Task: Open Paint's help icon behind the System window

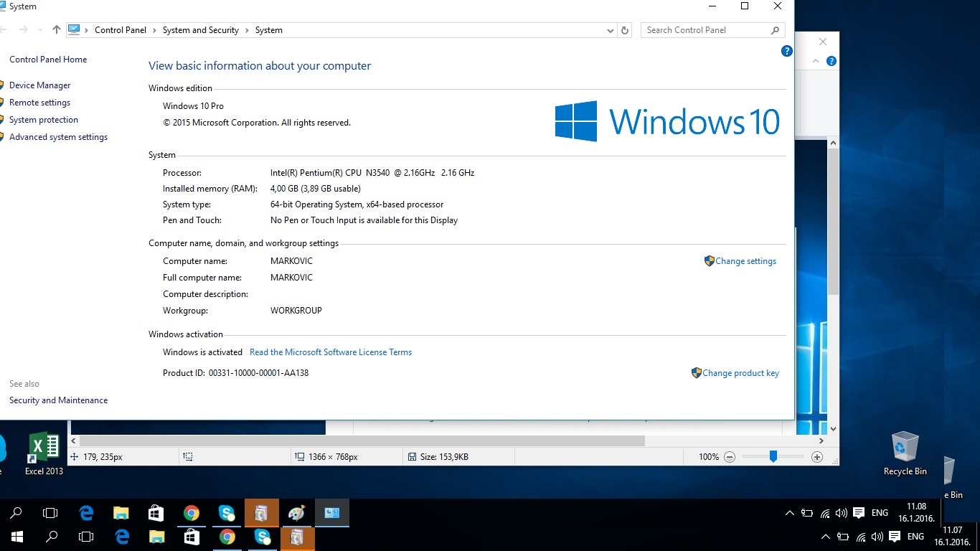Action: [x=831, y=62]
